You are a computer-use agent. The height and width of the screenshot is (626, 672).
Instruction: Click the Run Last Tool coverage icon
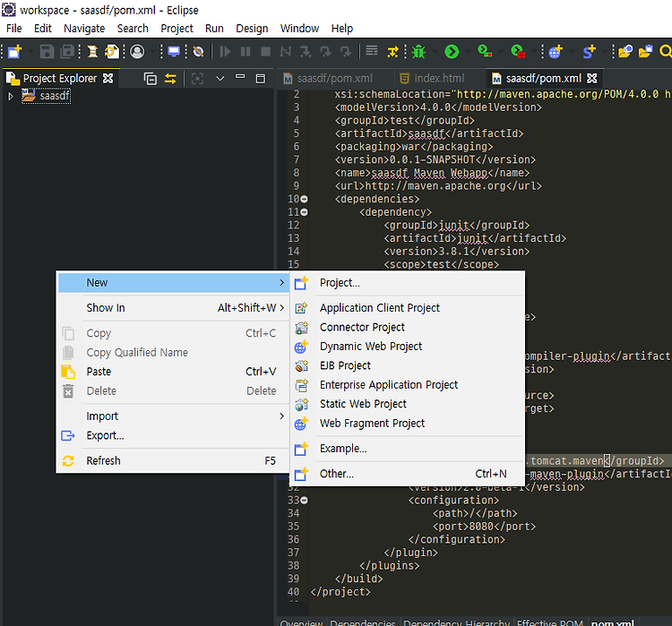tap(485, 52)
